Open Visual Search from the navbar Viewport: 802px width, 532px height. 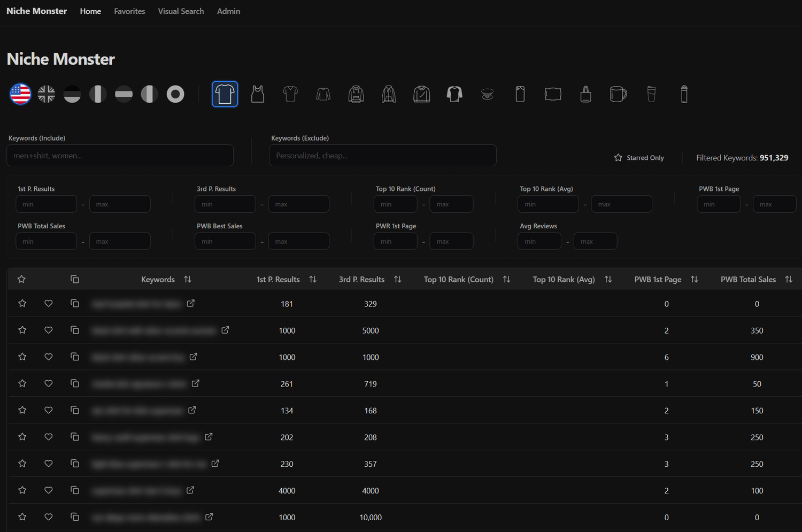(x=181, y=11)
